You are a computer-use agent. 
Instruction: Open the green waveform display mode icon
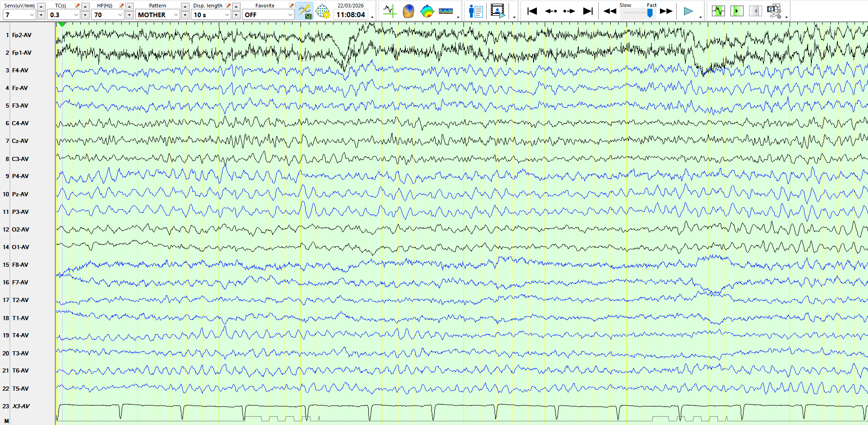pos(718,11)
